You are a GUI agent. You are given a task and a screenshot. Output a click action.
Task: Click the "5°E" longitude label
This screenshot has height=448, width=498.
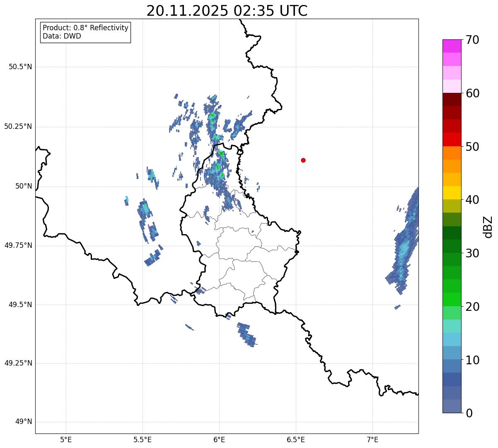coord(66,439)
